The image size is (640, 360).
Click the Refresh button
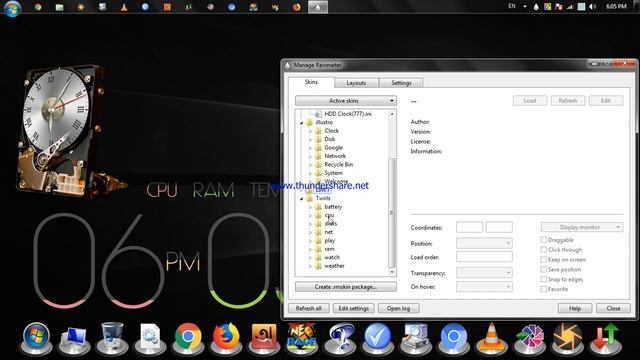568,100
